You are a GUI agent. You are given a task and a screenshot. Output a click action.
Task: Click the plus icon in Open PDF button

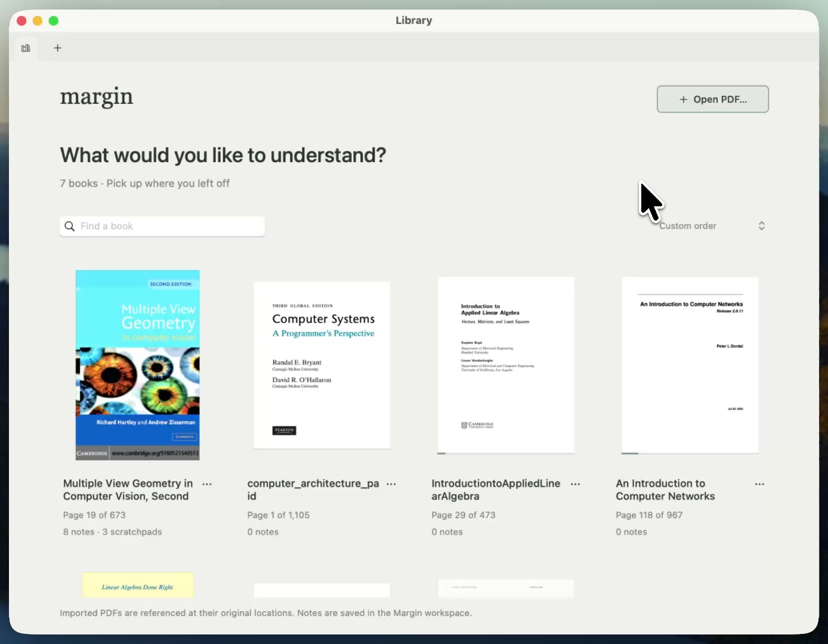684,100
